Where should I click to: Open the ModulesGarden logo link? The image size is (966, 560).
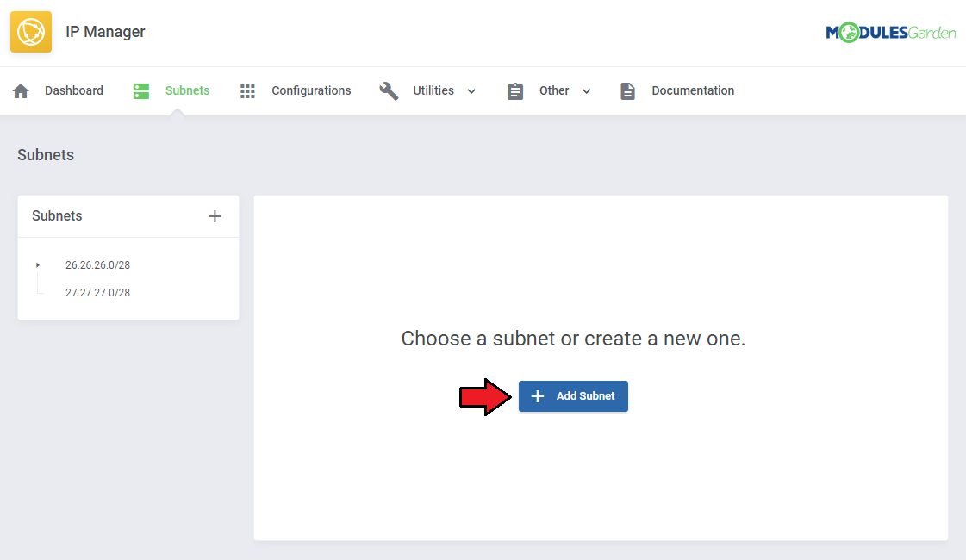890,32
